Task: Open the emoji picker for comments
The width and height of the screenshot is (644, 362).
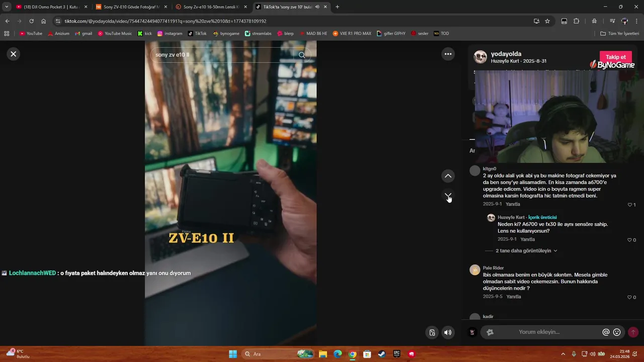Action: [x=617, y=332]
